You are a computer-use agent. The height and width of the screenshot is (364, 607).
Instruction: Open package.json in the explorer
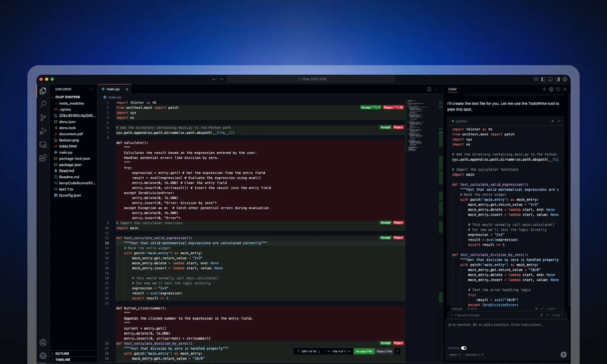(70, 165)
